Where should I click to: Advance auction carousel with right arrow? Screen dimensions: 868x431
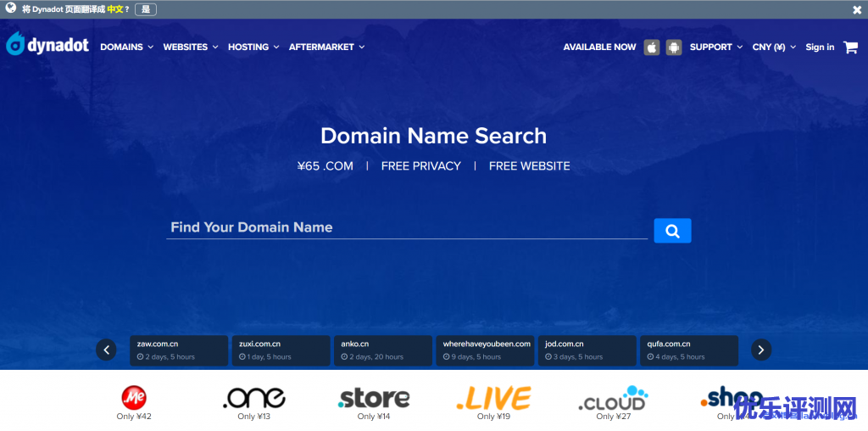tap(761, 350)
